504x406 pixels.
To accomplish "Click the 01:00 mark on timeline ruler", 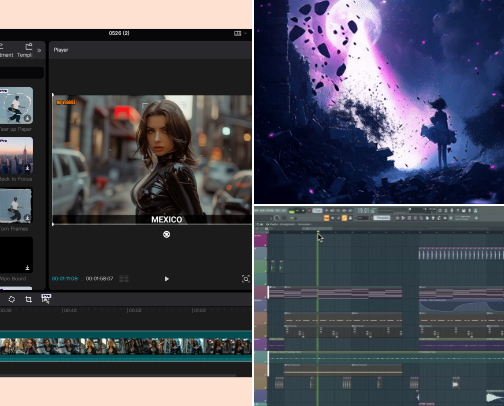I will coord(199,310).
